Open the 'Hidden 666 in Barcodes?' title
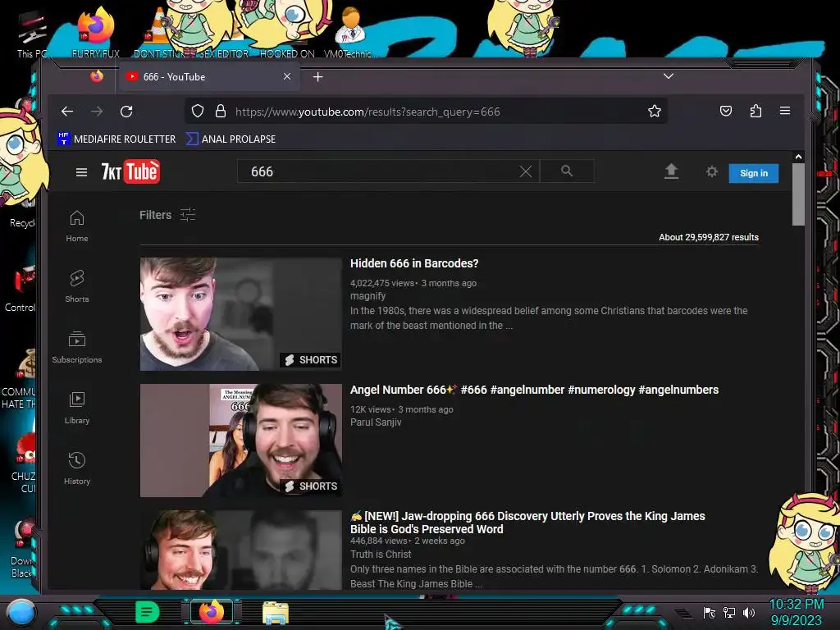This screenshot has height=630, width=840. [x=414, y=263]
